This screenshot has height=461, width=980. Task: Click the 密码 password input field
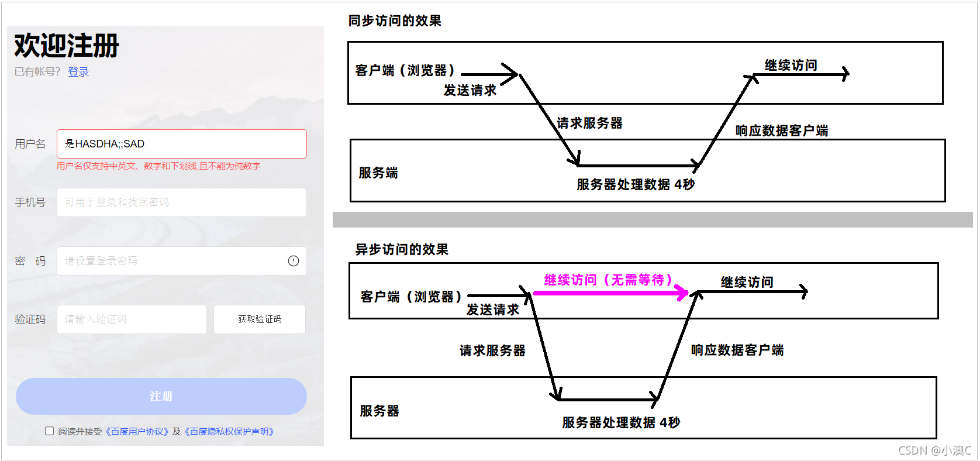point(182,261)
